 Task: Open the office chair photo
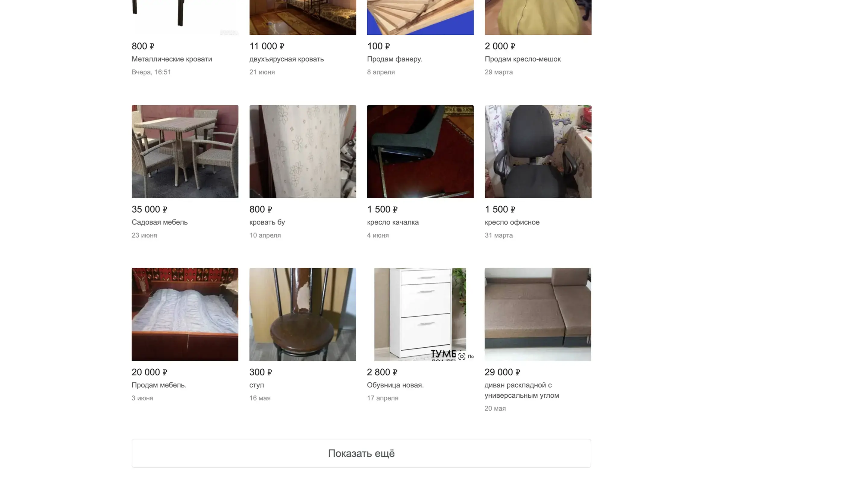tap(538, 152)
